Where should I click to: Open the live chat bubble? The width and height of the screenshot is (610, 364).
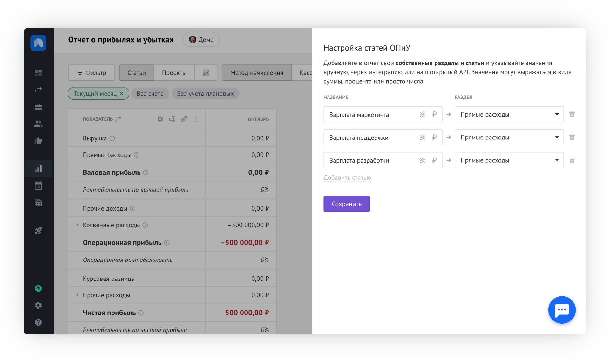tap(562, 310)
